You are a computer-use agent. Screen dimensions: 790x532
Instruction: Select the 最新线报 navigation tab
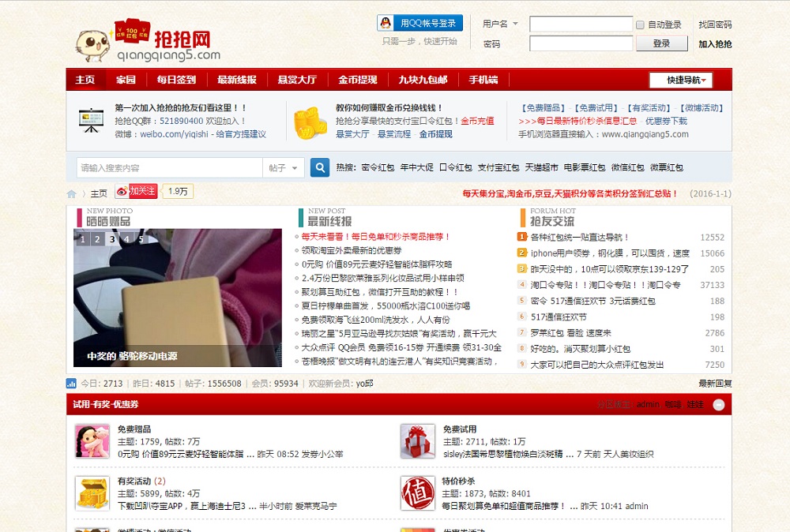[x=237, y=80]
